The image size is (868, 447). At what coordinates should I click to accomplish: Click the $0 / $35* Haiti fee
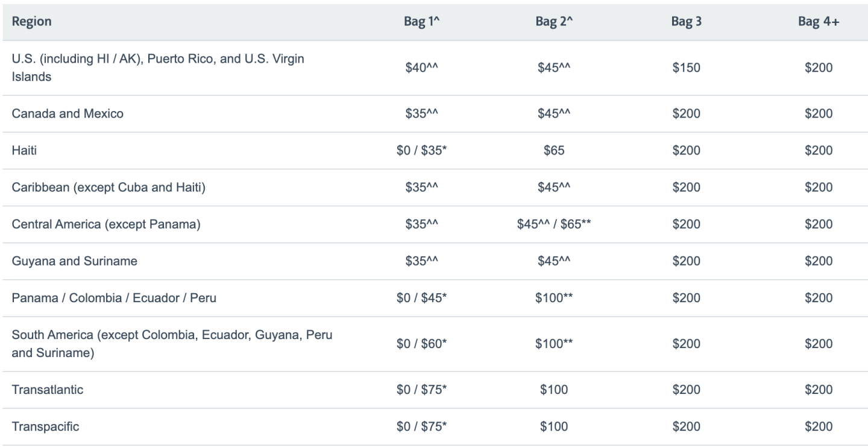[421, 151]
